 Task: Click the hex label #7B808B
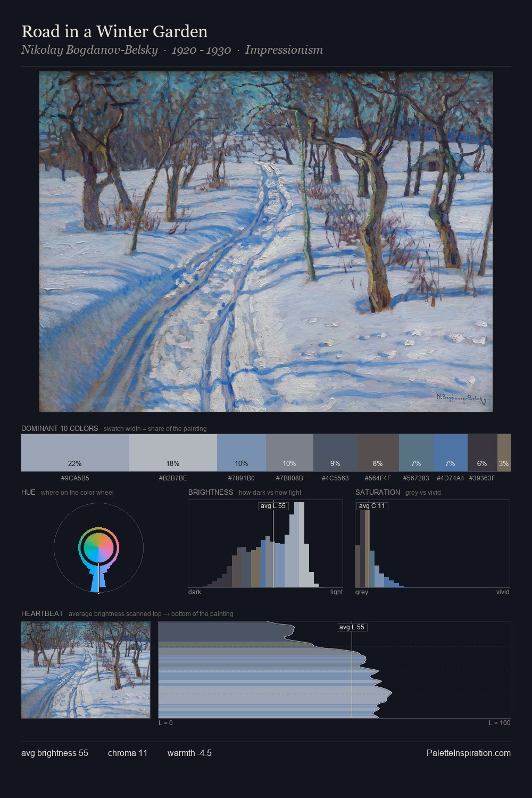(x=289, y=478)
